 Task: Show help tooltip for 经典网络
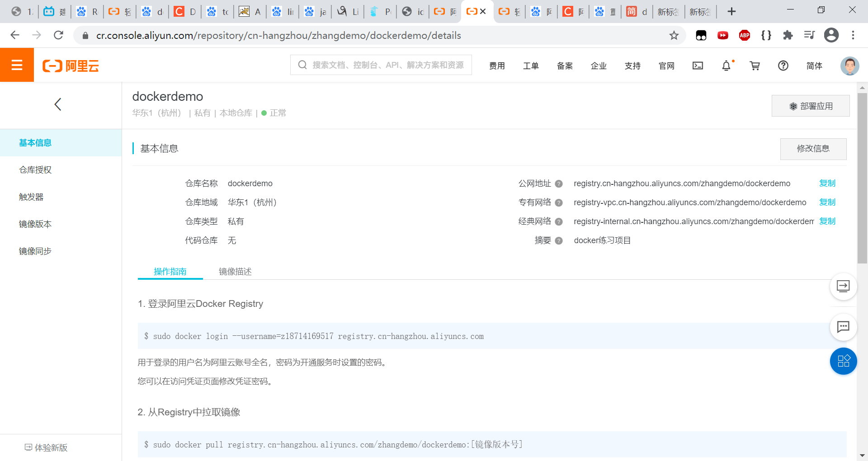click(559, 222)
